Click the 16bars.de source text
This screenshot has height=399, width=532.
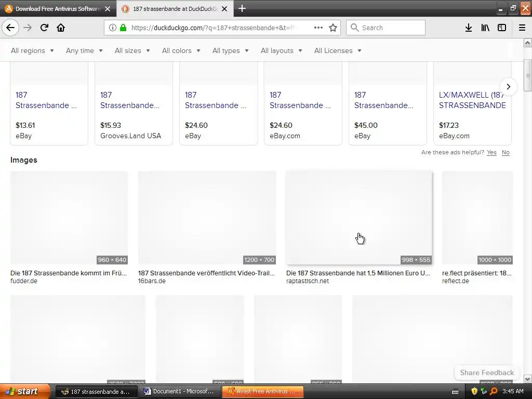pos(152,281)
